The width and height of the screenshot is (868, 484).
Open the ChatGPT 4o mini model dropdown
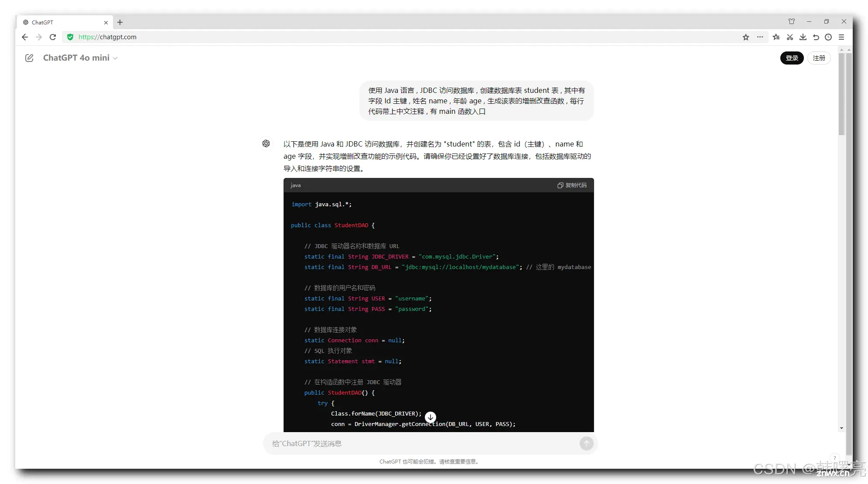click(x=80, y=58)
